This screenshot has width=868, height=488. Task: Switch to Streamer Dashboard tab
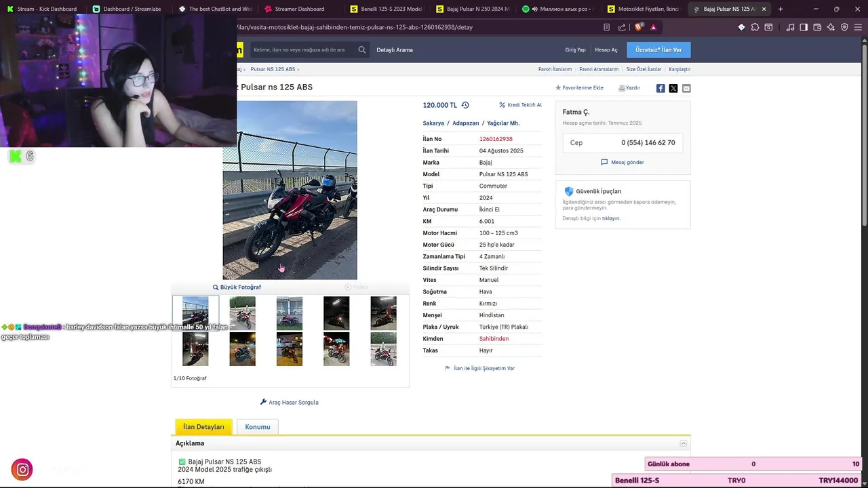(x=301, y=9)
